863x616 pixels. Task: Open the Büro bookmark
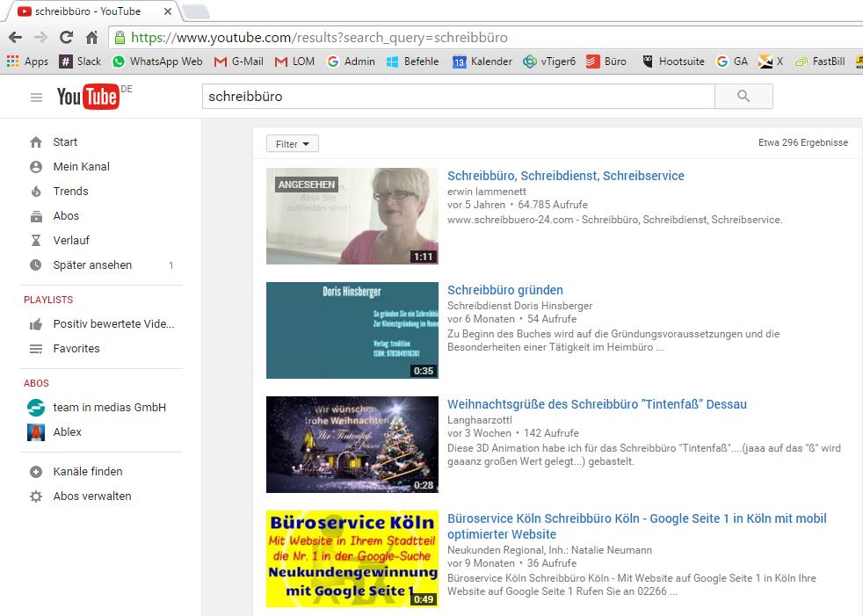(606, 62)
